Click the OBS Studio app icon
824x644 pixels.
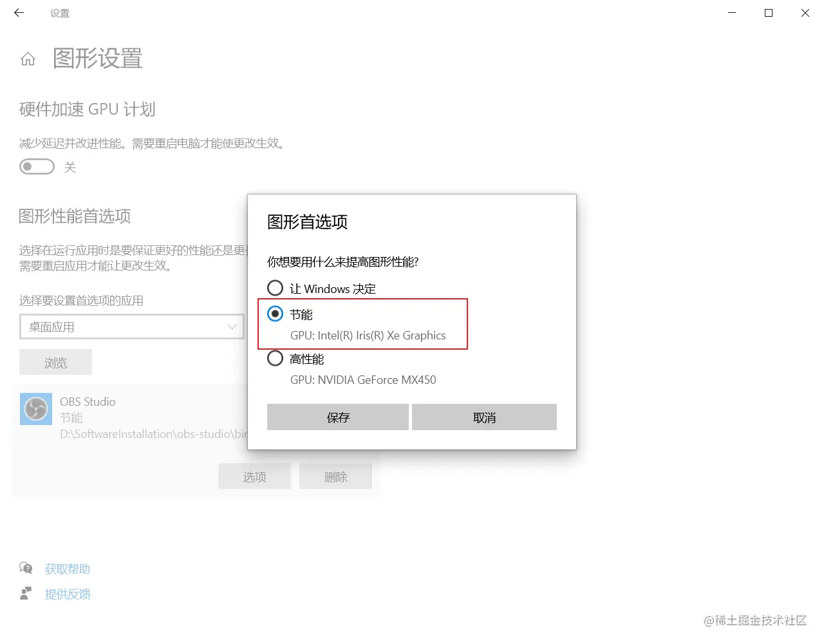(x=36, y=409)
